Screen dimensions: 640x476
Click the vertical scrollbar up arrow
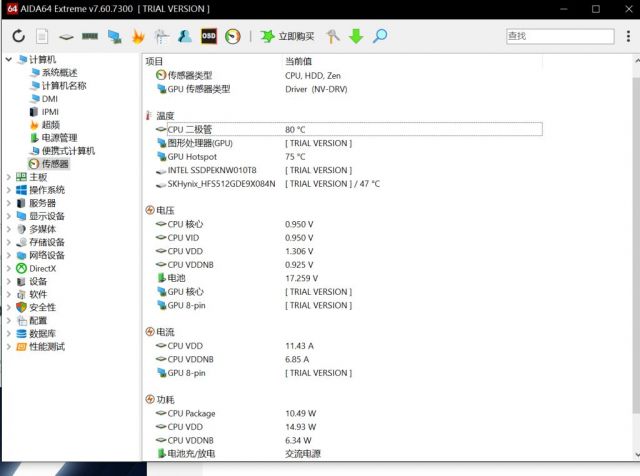pos(636,60)
